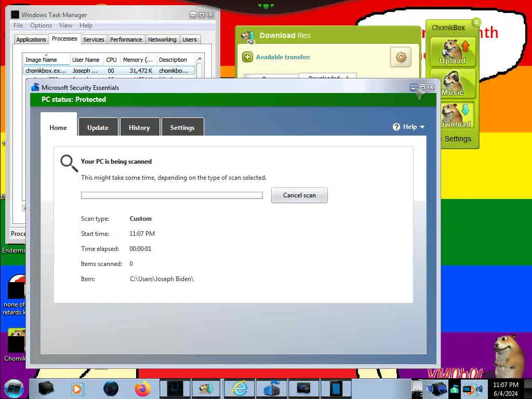This screenshot has height=399, width=532.
Task: Click the green plus Available transfer icon
Action: coord(247,57)
